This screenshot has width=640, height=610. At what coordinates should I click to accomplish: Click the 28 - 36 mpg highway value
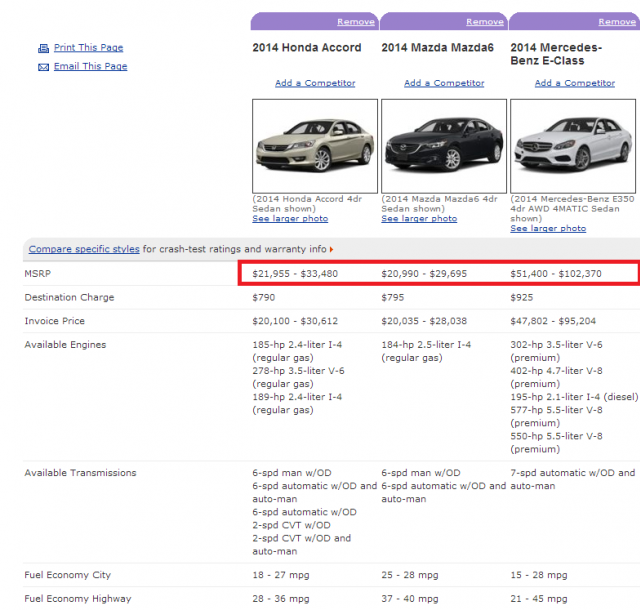point(281,599)
